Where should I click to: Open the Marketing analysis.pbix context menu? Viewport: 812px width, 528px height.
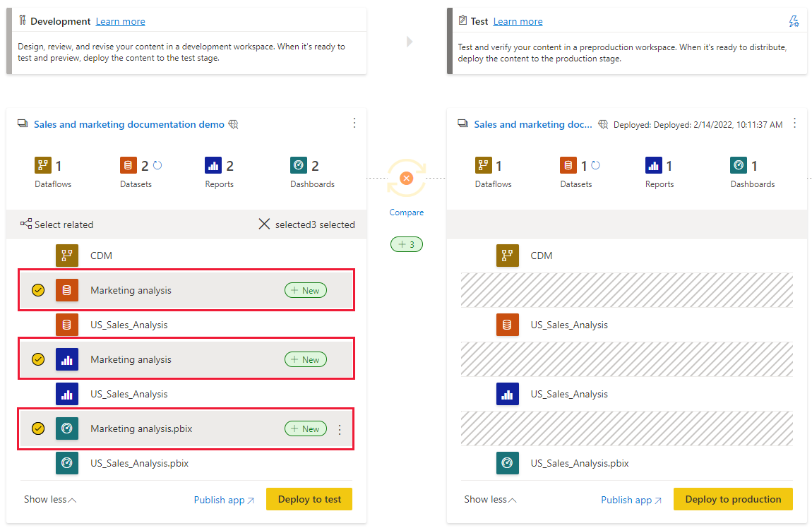click(x=340, y=428)
